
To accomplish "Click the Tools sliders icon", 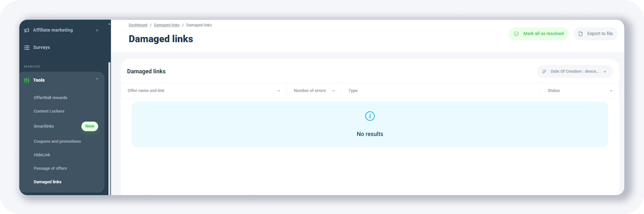I will 27,80.
